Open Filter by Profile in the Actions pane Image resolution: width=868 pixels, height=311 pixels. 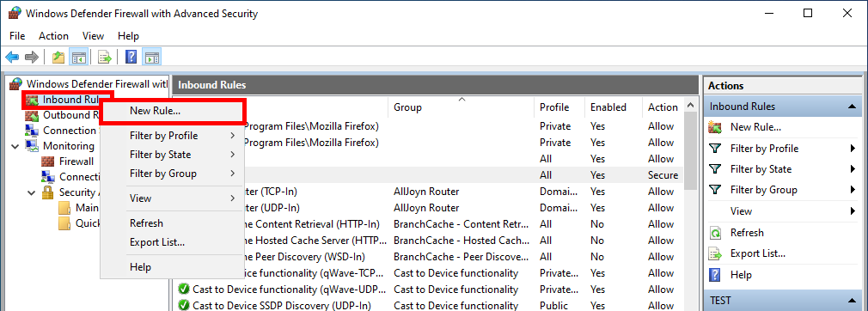coord(765,149)
